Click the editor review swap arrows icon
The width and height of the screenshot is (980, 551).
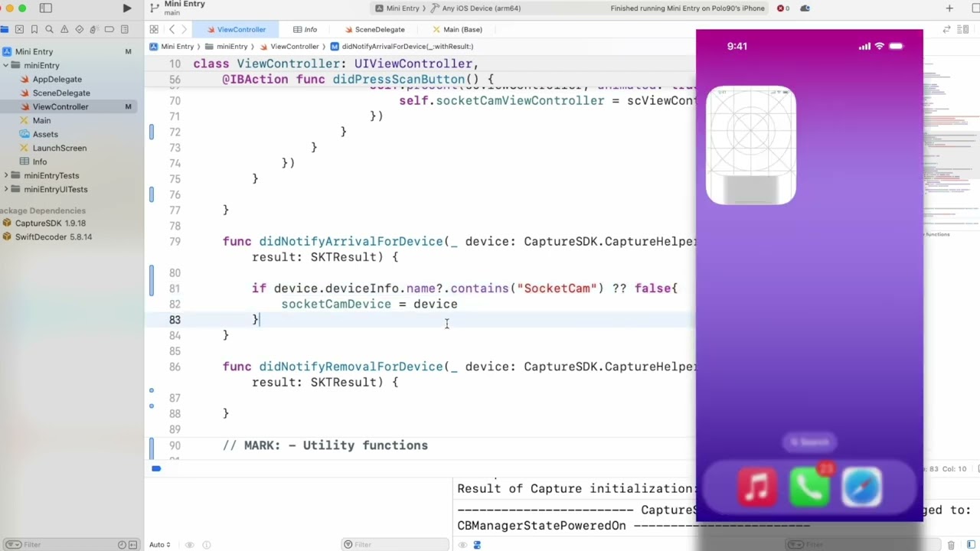(x=947, y=30)
